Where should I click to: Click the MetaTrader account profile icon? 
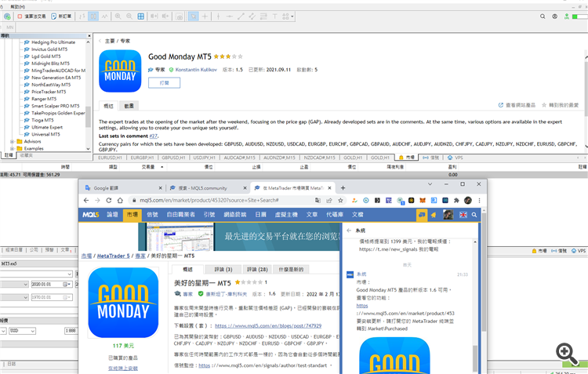[x=554, y=16]
